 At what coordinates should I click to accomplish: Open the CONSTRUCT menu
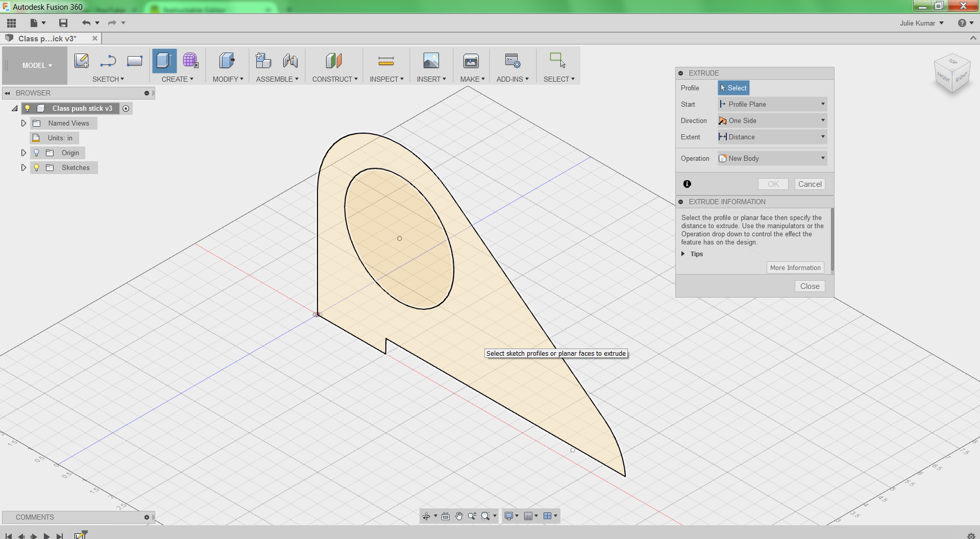click(335, 79)
